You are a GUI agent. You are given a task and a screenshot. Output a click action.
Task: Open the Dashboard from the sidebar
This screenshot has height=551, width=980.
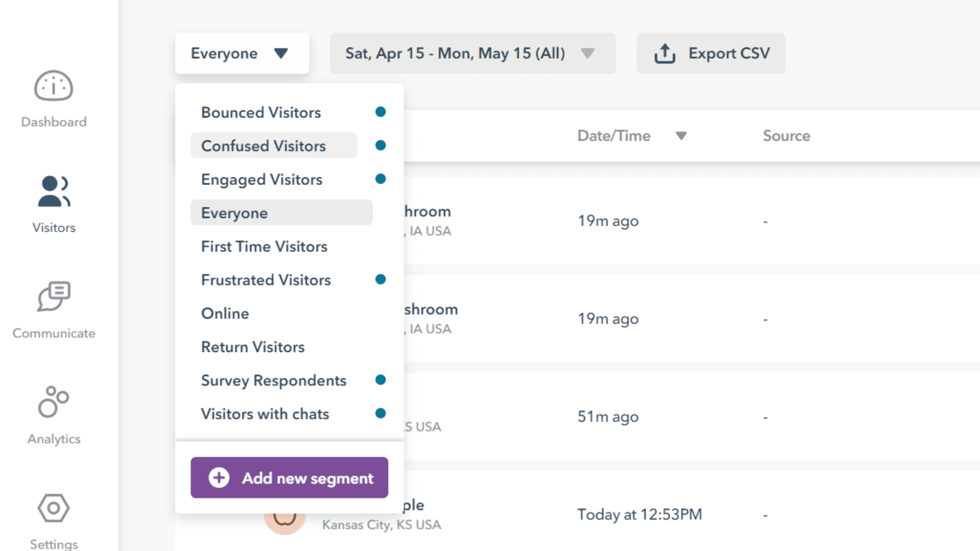pos(54,98)
